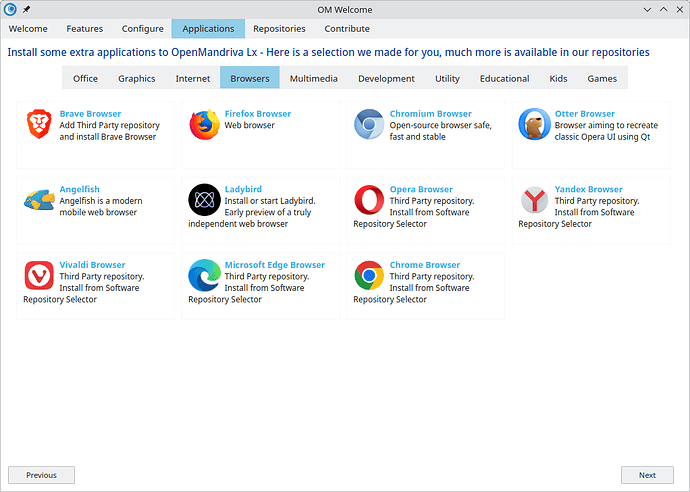Show the Kids category
The width and height of the screenshot is (690, 492).
[558, 78]
